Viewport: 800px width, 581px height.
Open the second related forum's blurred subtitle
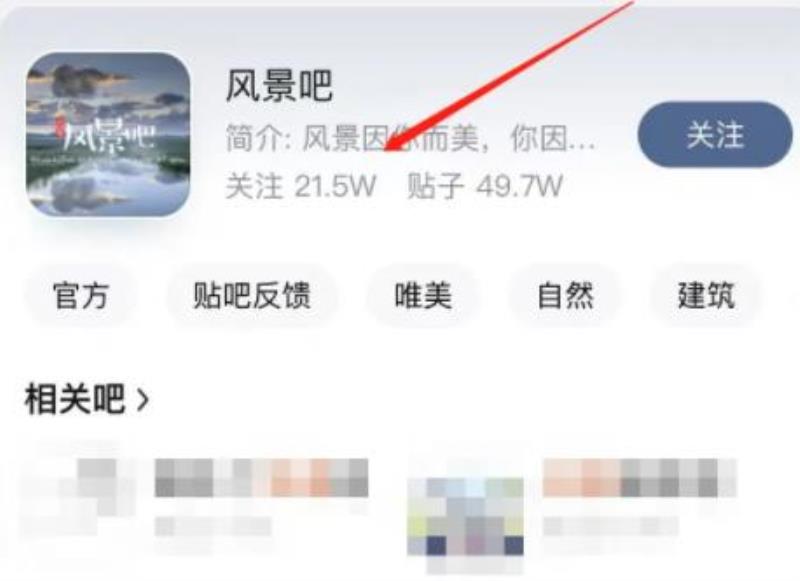(x=610, y=526)
